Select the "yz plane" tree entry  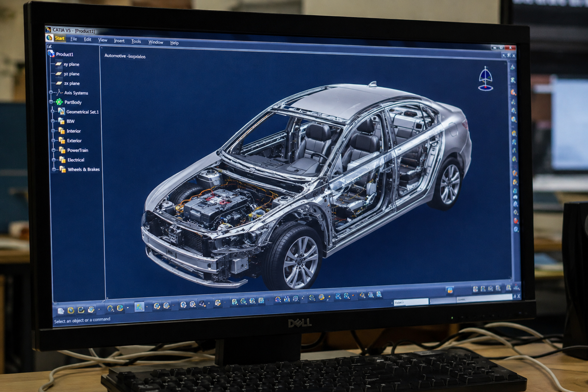pyautogui.click(x=72, y=74)
